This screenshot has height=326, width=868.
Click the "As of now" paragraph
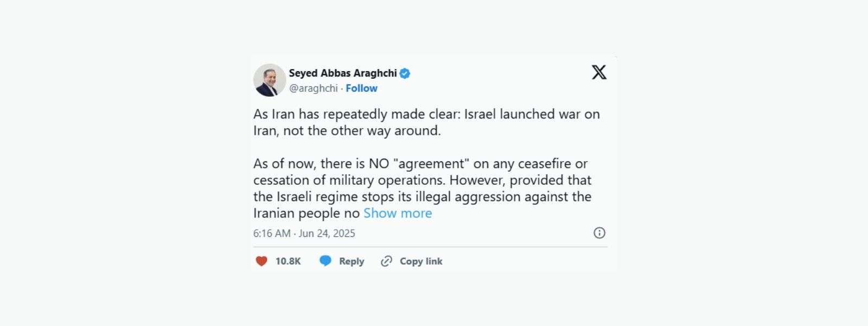(423, 188)
